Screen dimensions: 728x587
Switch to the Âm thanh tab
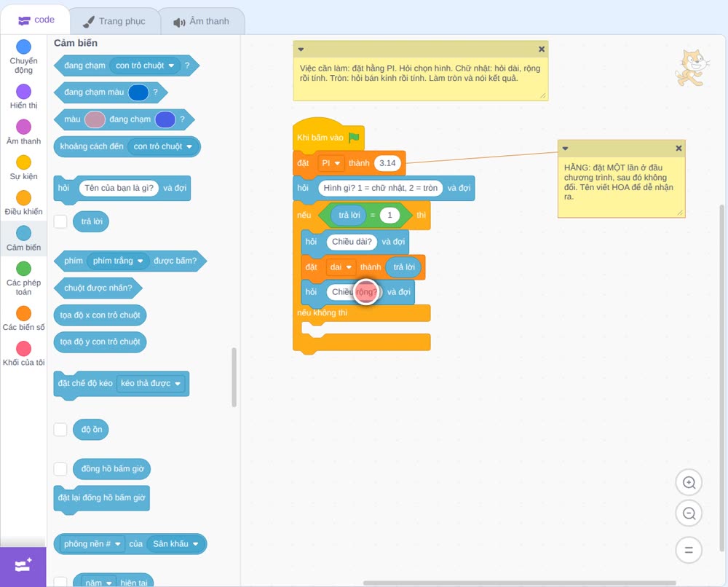click(202, 21)
